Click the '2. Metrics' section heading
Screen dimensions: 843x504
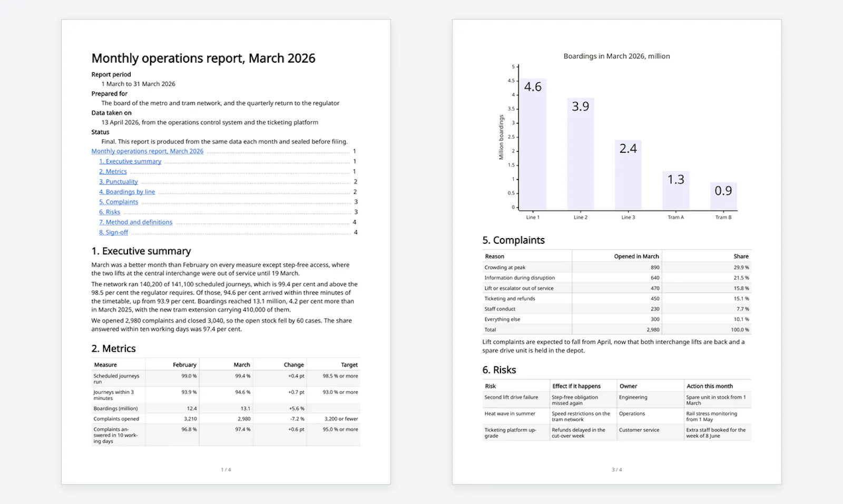pyautogui.click(x=113, y=349)
